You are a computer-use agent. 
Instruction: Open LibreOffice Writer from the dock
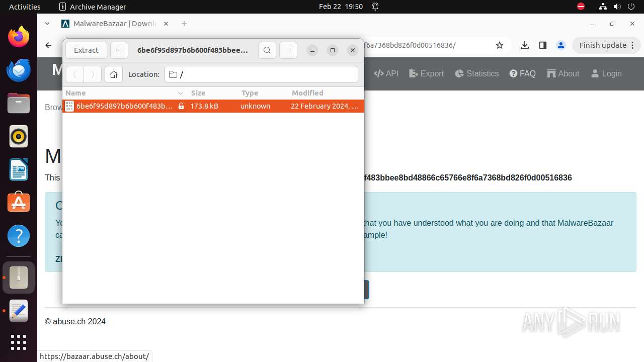[x=19, y=169]
